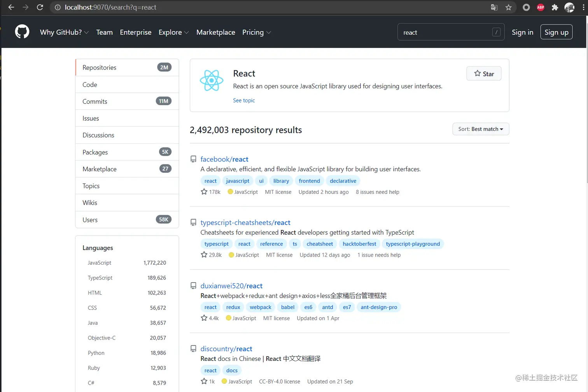Image resolution: width=588 pixels, height=392 pixels.
Task: Open the Extensions puzzle icon
Action: [555, 7]
